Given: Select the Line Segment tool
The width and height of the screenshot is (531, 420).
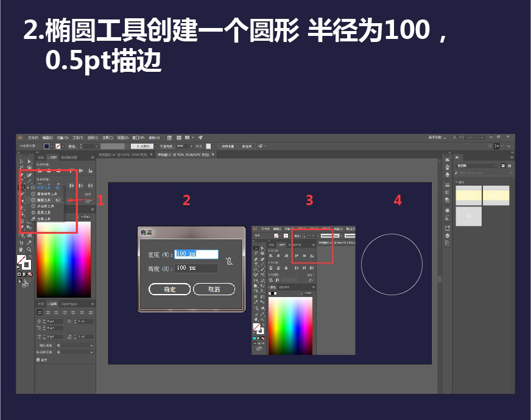Looking at the screenshot, I should tap(29, 181).
